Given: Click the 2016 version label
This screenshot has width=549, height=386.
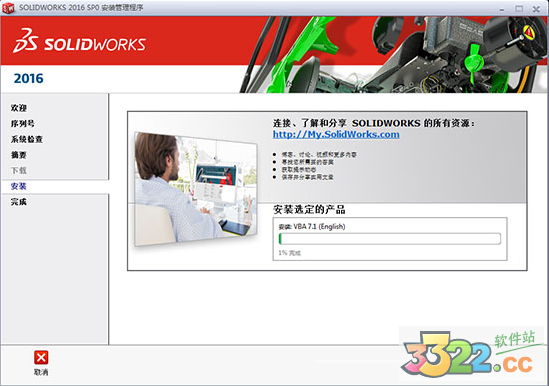Looking at the screenshot, I should tap(28, 78).
